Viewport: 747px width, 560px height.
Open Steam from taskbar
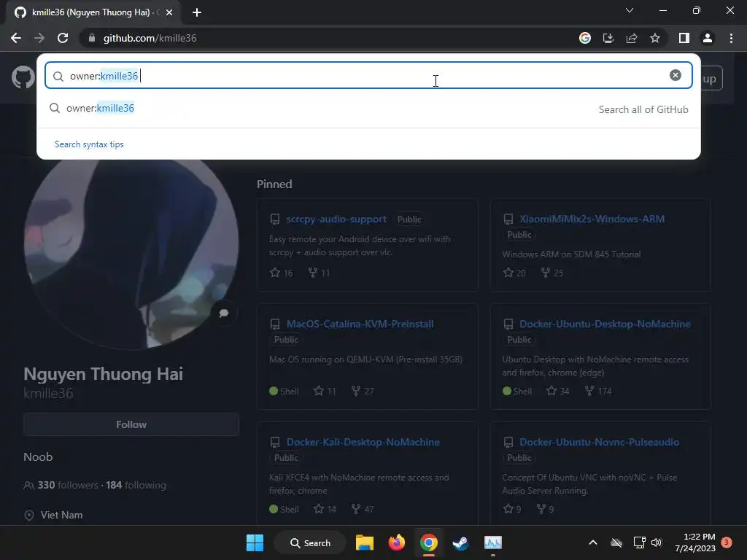point(461,542)
